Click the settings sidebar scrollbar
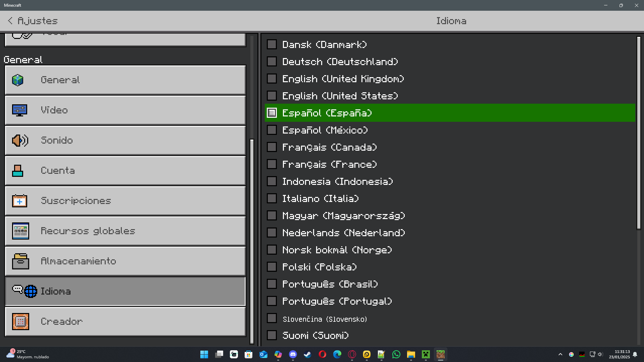The height and width of the screenshot is (362, 644). coord(252,241)
